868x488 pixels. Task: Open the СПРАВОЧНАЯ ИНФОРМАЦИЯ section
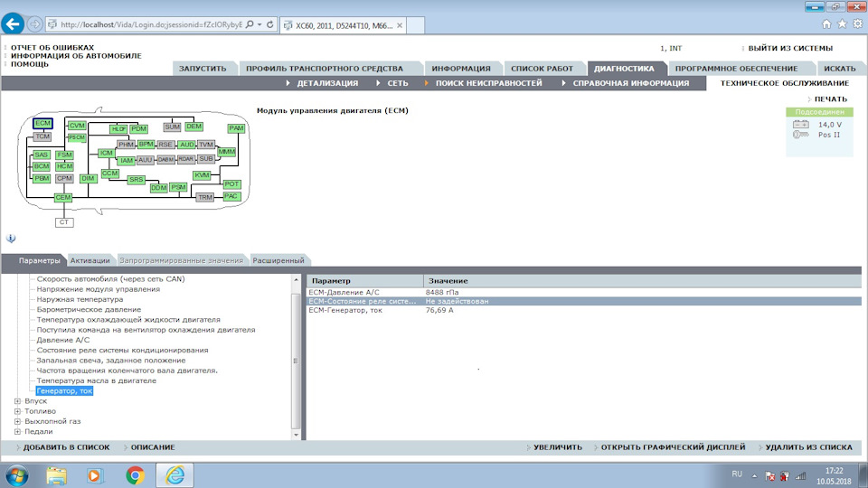tap(630, 83)
